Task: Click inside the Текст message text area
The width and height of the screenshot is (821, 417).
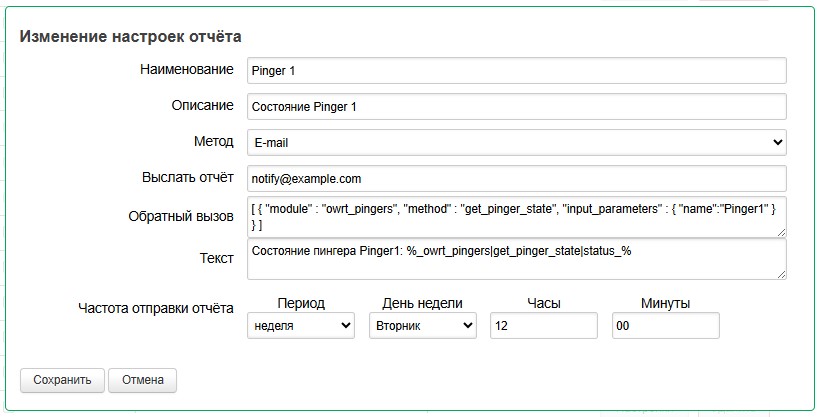Action: point(516,259)
